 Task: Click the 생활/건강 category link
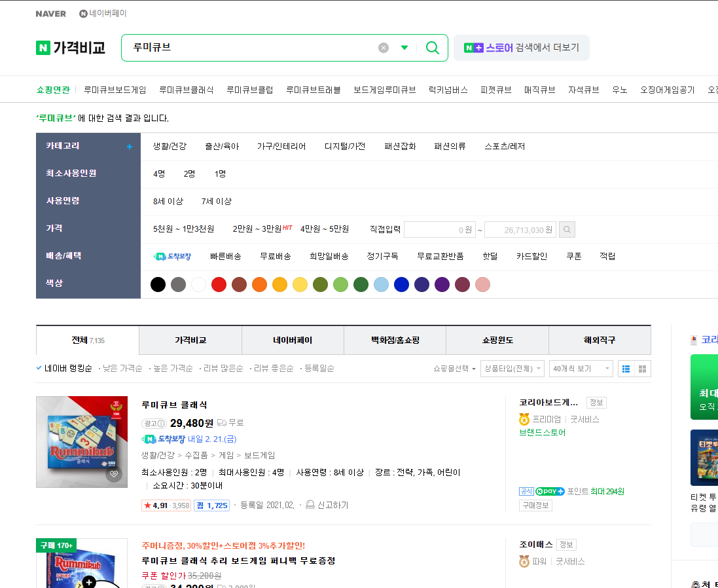(170, 147)
